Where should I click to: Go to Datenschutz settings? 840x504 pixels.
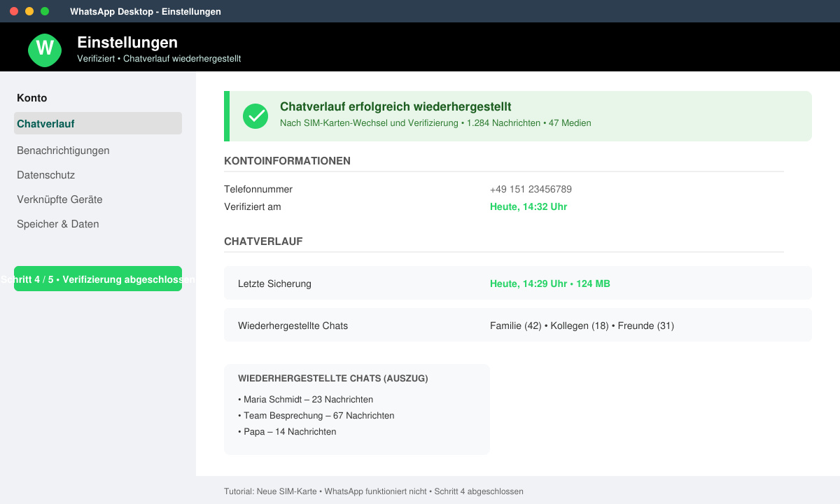coord(45,175)
